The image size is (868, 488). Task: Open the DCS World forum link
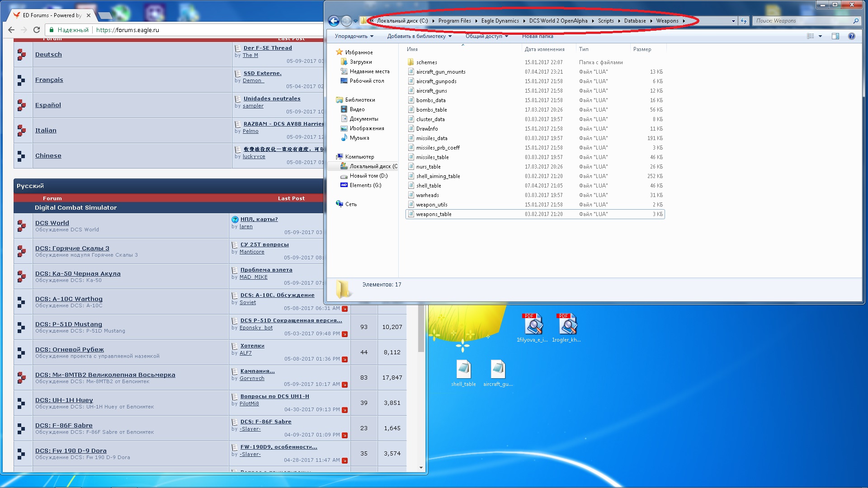pos(52,223)
